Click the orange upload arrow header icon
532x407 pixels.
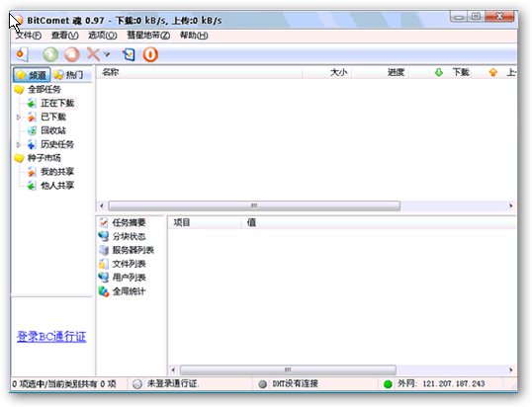coord(493,72)
